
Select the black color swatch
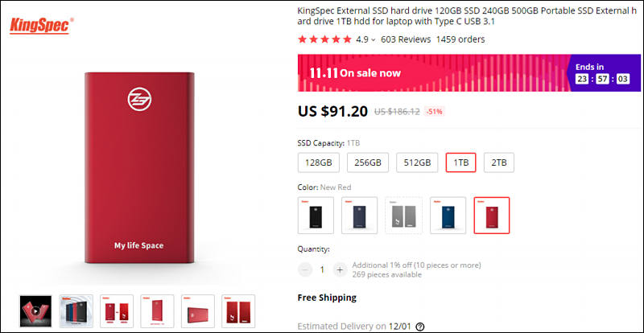tap(316, 215)
